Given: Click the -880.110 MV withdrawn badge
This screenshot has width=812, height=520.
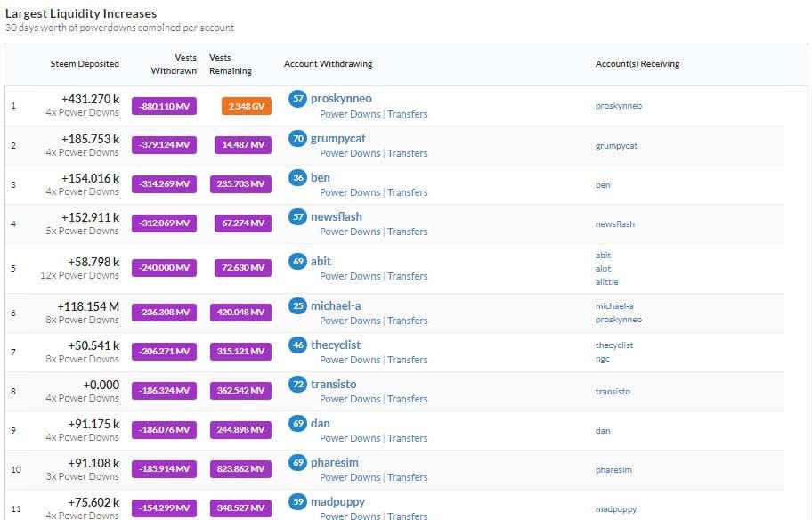Looking at the screenshot, I should pyautogui.click(x=164, y=106).
